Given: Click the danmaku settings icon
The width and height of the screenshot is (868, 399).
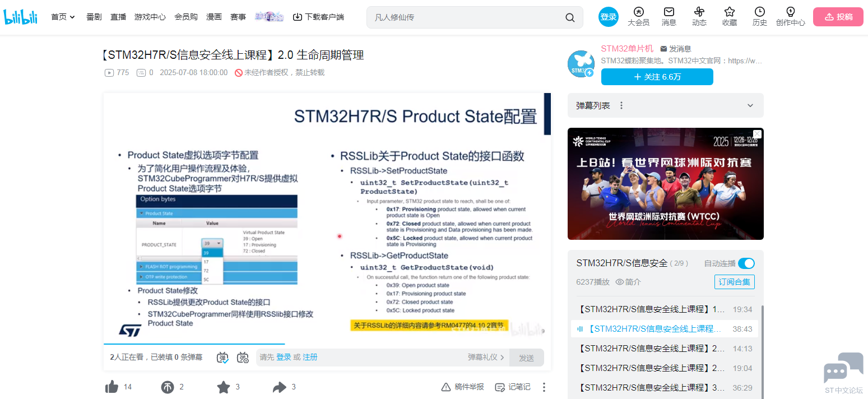Looking at the screenshot, I should tap(243, 358).
